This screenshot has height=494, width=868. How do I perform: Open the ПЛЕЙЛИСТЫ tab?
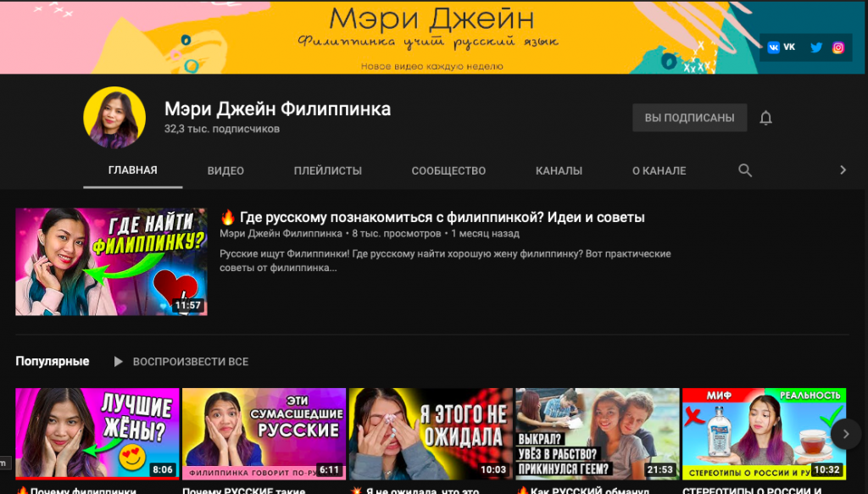coord(327,170)
